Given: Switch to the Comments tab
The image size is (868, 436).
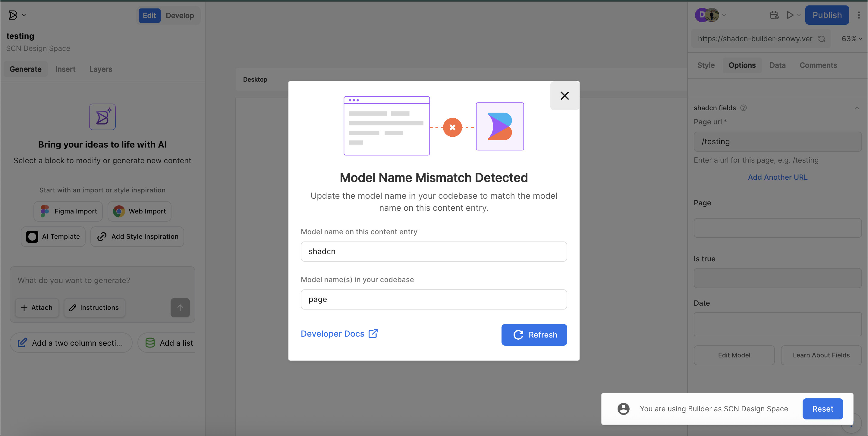Looking at the screenshot, I should point(818,65).
